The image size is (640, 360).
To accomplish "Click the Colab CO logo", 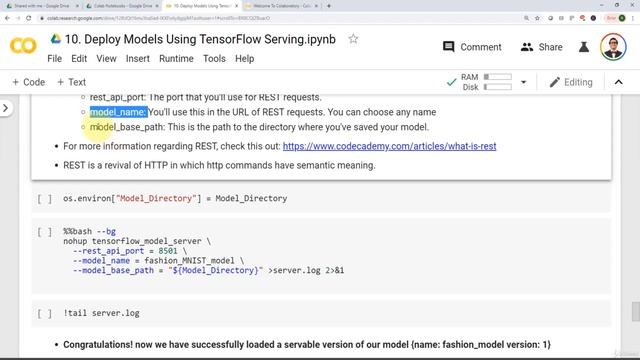I will point(23,46).
